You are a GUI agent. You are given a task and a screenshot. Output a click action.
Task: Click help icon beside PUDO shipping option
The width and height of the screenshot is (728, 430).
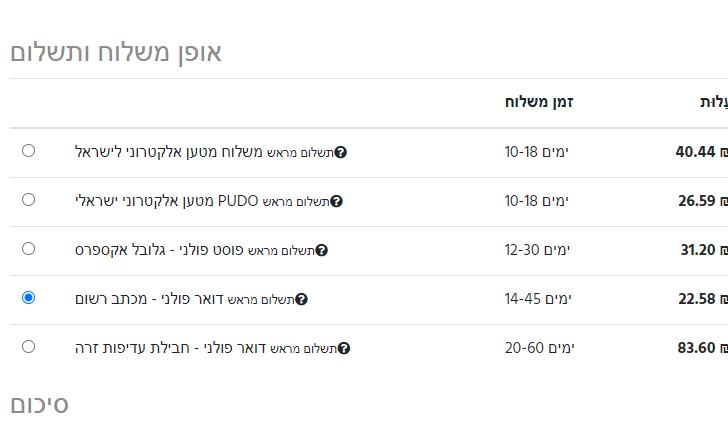click(x=336, y=201)
